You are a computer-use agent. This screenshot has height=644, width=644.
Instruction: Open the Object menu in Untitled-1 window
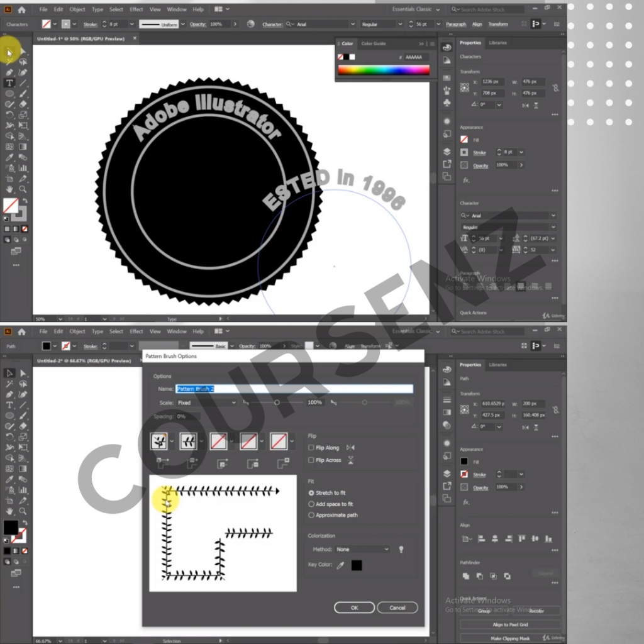click(77, 9)
